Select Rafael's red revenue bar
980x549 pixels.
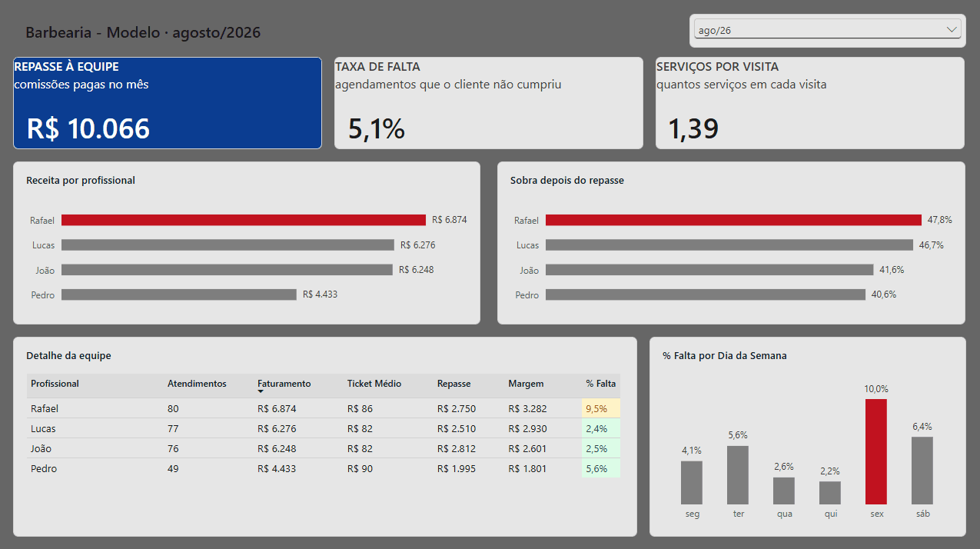tap(244, 220)
